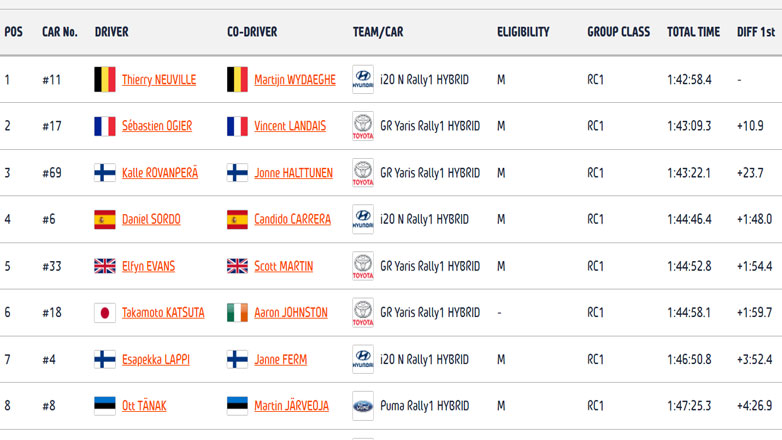Click the Estonian flag beside Ott Tänak

[x=104, y=406]
